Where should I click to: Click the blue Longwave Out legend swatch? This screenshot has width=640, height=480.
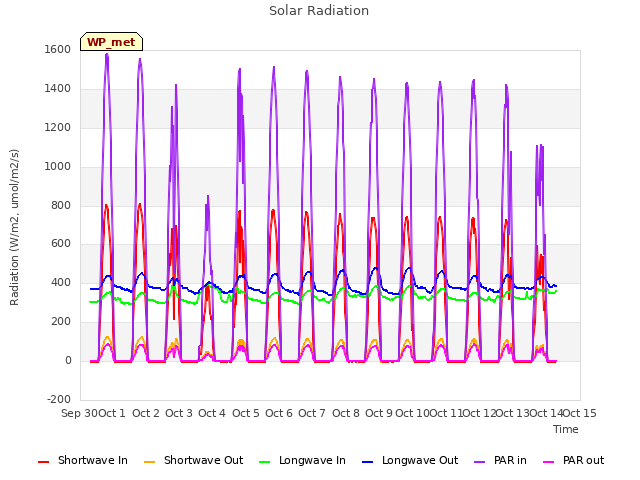(368, 462)
